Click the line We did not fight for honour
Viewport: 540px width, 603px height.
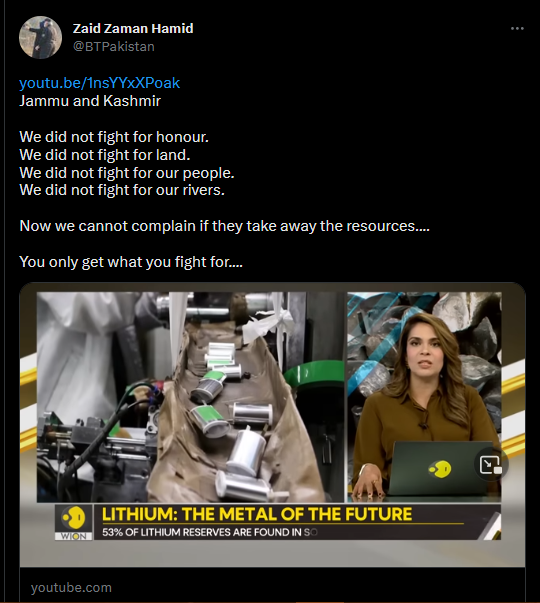(114, 137)
